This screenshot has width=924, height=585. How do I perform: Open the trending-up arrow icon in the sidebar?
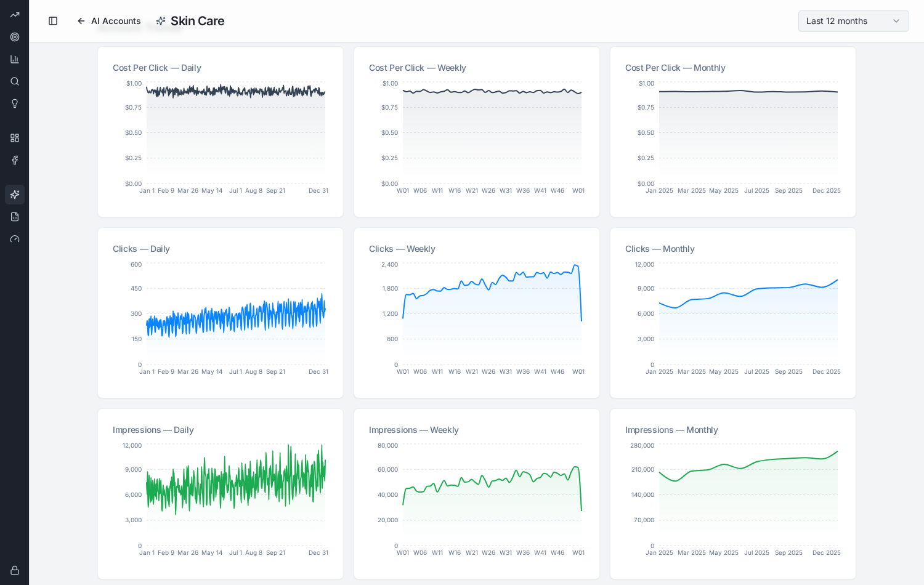[x=15, y=15]
